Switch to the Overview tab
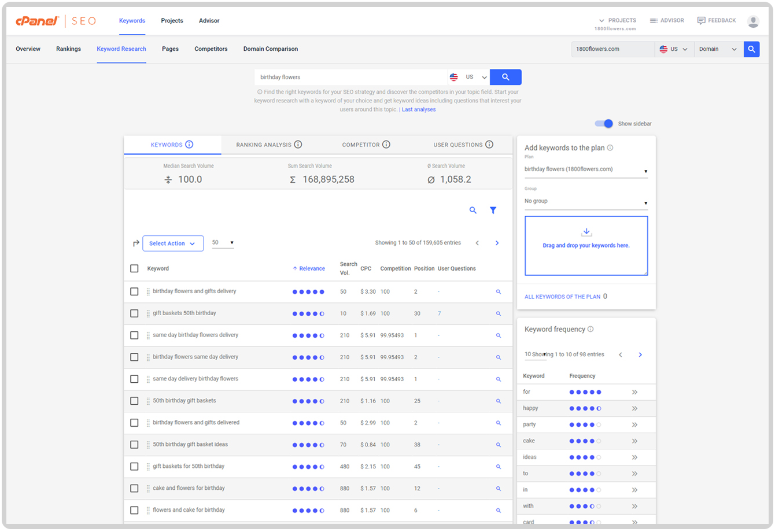 point(28,49)
